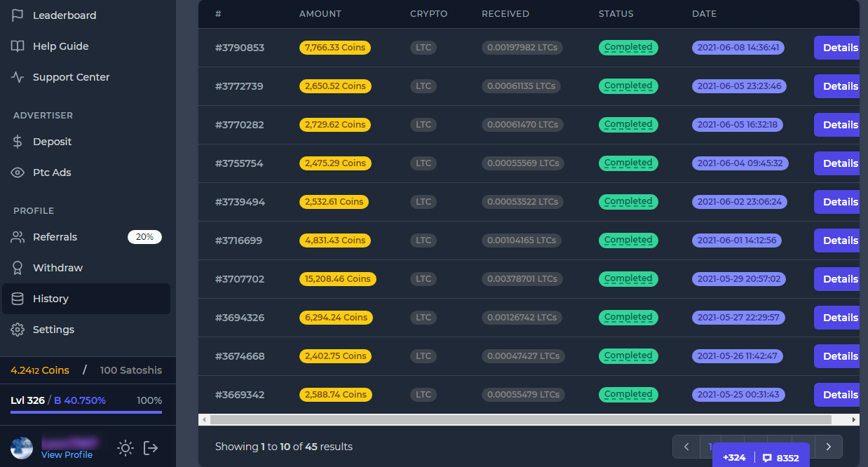Click the History database icon
Viewport: 868px width, 467px height.
[x=18, y=299]
